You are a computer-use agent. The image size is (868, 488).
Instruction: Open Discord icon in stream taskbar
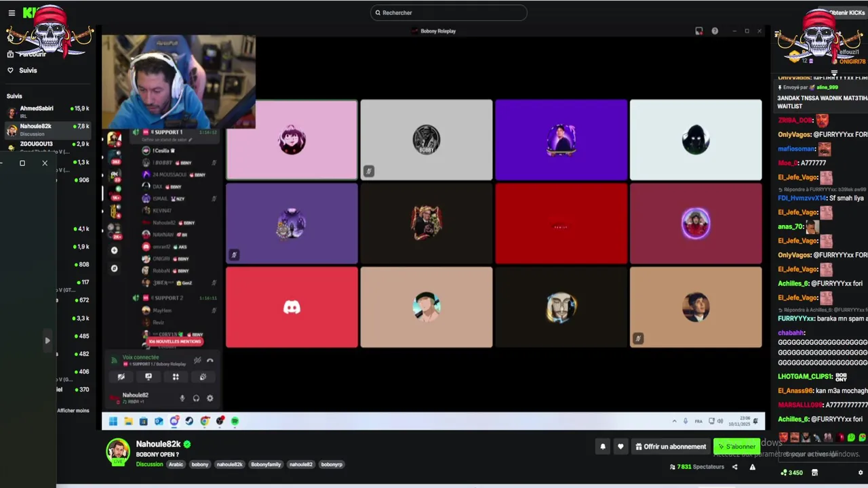tap(174, 422)
